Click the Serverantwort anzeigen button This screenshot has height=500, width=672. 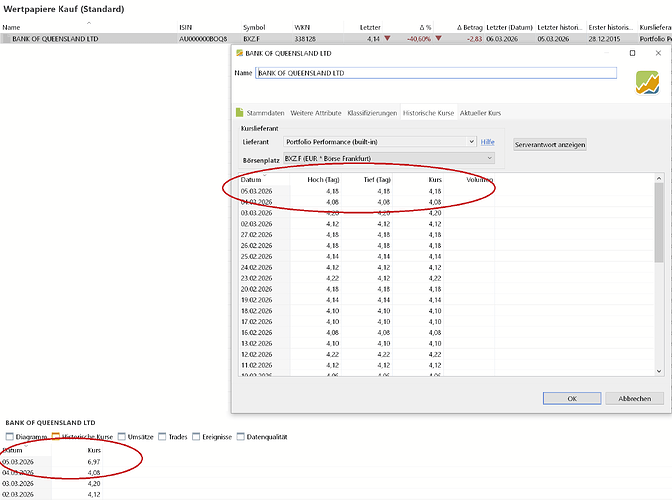[x=550, y=145]
